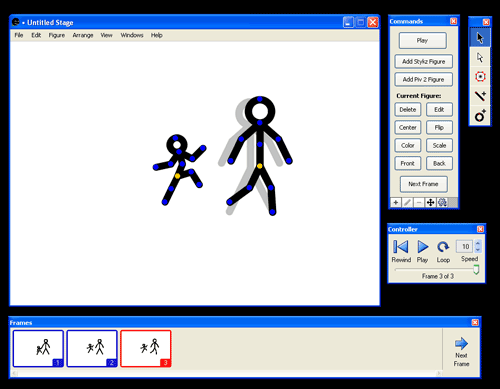The height and width of the screenshot is (389, 500).
Task: Select frame 1 thumbnail in Frames panel
Action: 38,348
